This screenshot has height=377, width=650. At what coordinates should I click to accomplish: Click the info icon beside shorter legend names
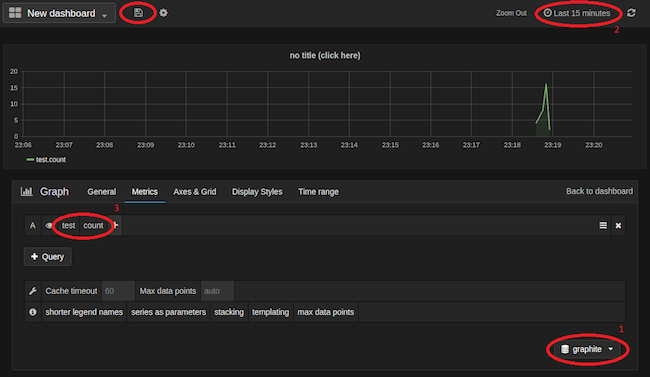(x=33, y=312)
